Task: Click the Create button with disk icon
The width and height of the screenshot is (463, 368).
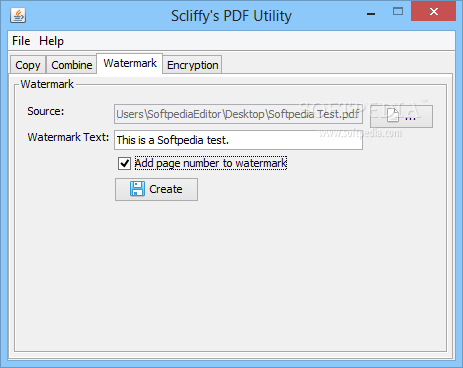Action: tap(156, 189)
